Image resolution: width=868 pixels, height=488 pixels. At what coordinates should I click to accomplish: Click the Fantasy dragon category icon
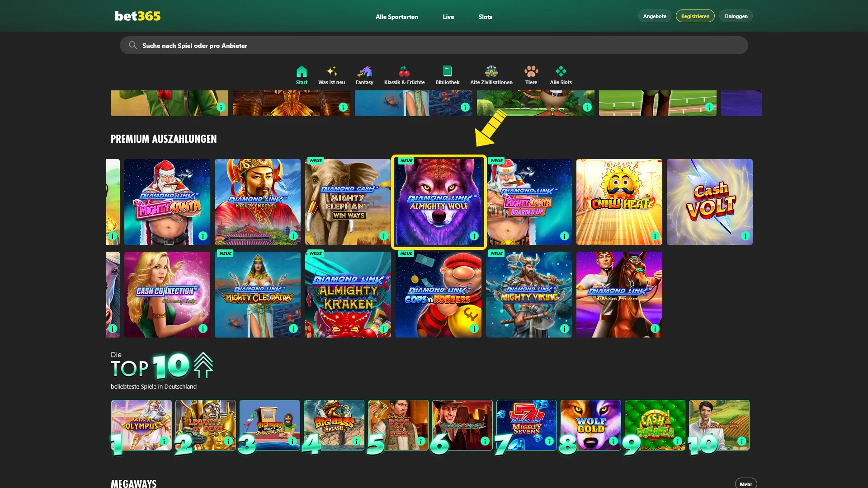tap(365, 72)
